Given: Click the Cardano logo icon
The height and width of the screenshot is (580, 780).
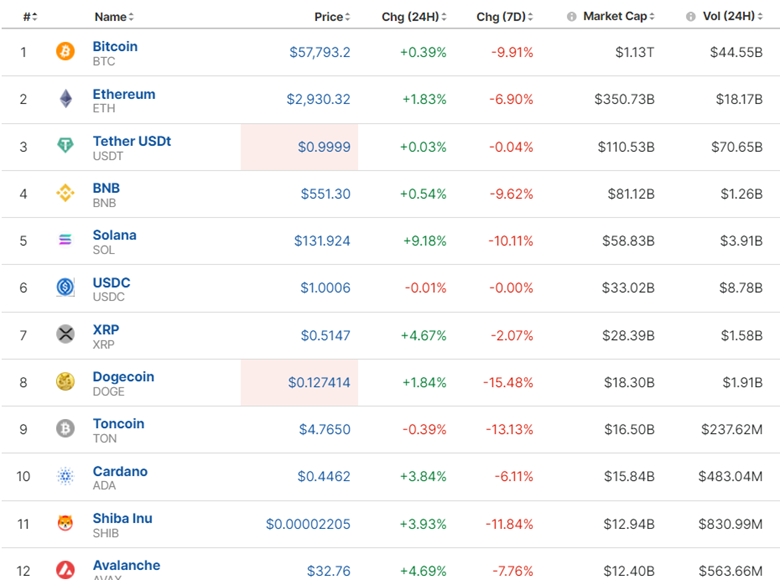Looking at the screenshot, I should (65, 476).
